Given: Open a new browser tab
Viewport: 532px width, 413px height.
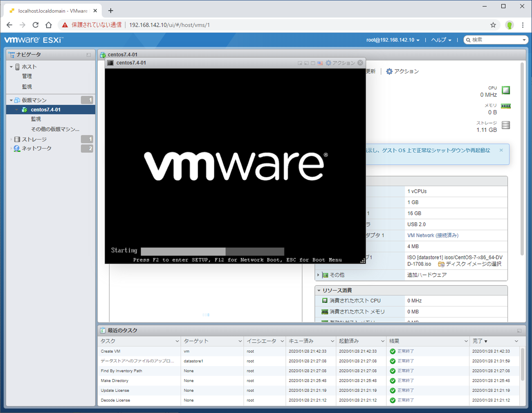Looking at the screenshot, I should coord(110,11).
